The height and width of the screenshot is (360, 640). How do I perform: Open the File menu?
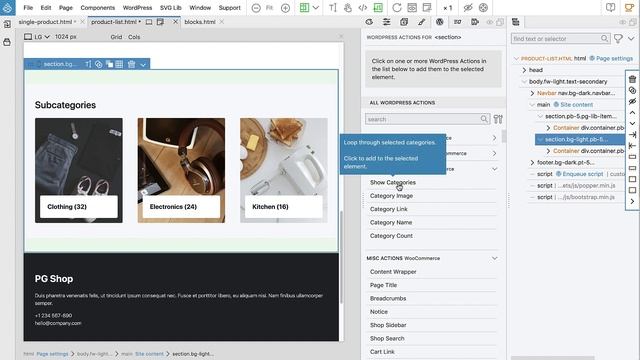tap(28, 8)
